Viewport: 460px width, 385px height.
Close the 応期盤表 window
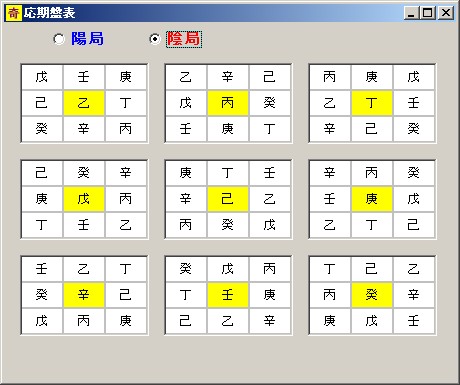446,13
